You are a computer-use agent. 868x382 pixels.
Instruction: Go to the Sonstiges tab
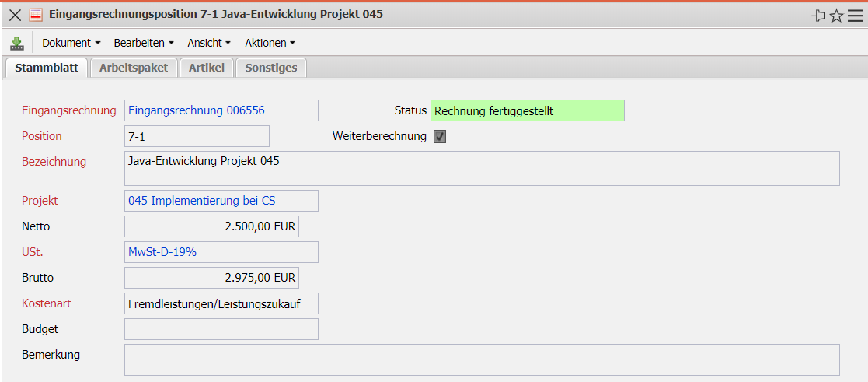pos(271,68)
